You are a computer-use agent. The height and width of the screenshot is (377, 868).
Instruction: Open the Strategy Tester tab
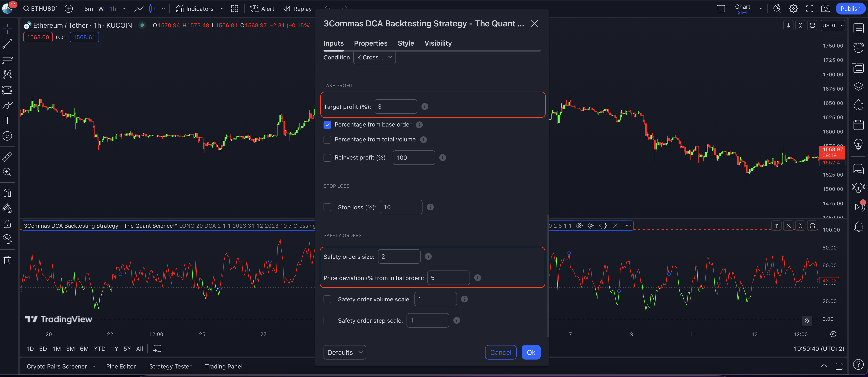[x=170, y=367]
